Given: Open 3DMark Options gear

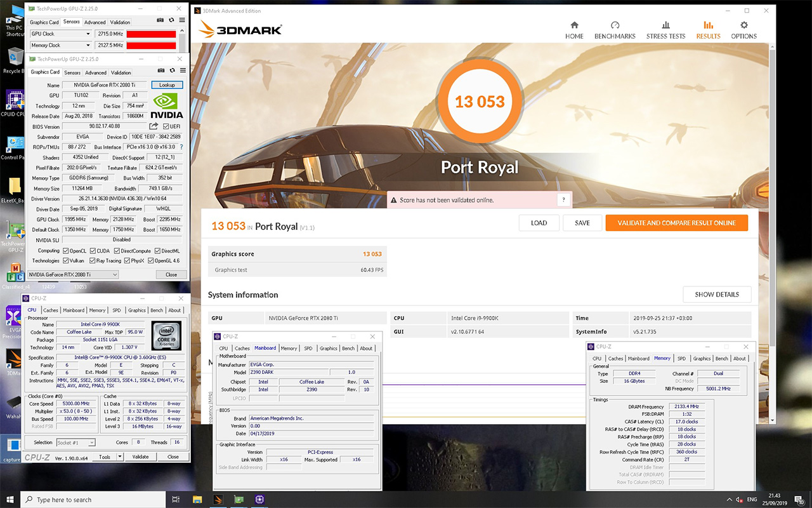Looking at the screenshot, I should click(x=743, y=30).
